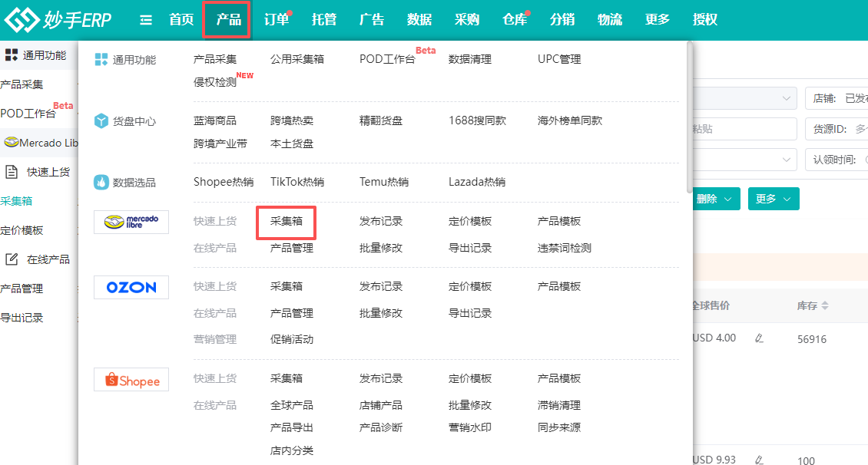Viewport: 868px width, 465px height.
Task: Open 订单 menu in top navigation
Action: [x=277, y=20]
